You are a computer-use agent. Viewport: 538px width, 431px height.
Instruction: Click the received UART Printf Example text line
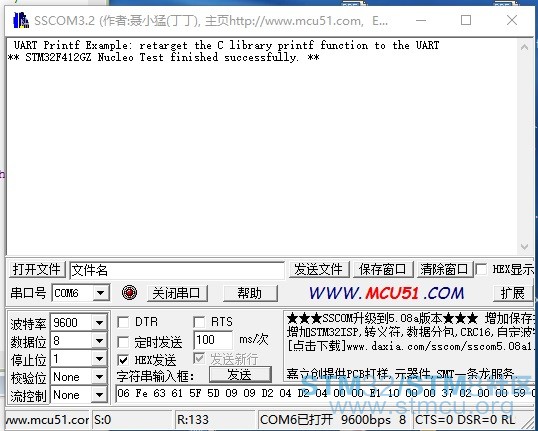(226, 45)
